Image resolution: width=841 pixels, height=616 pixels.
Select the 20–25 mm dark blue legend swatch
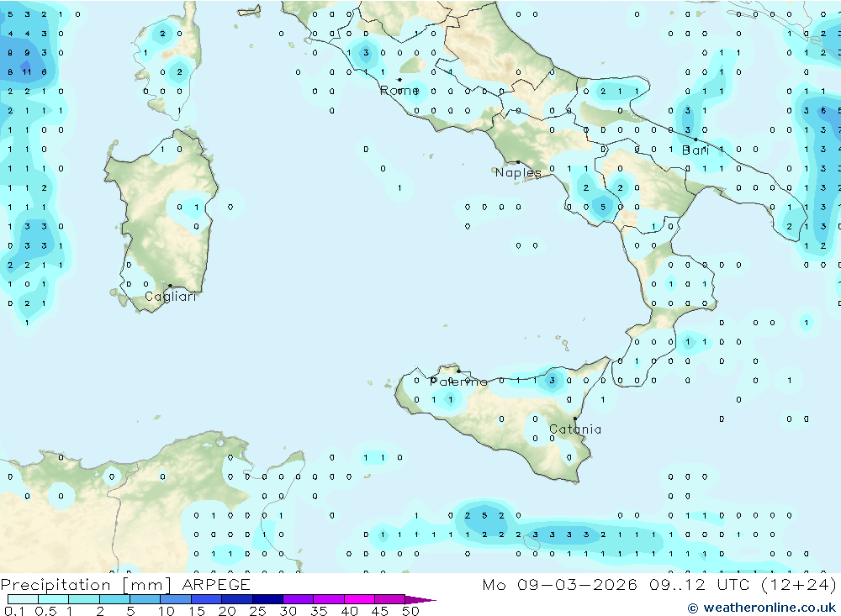click(x=236, y=599)
